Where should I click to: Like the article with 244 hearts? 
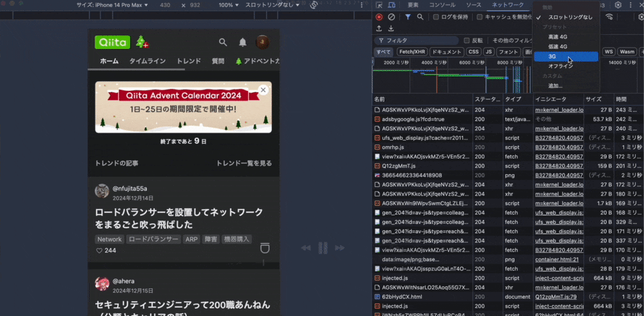point(99,251)
